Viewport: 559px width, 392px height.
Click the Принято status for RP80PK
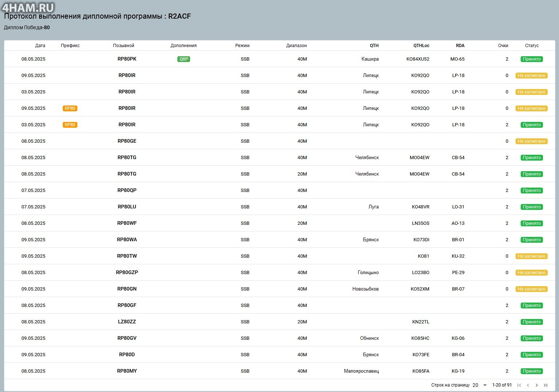coord(532,59)
